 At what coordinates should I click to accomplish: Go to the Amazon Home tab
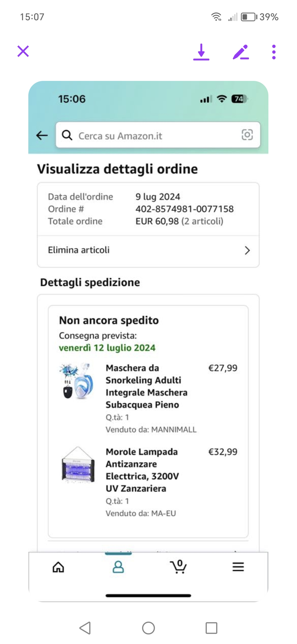tap(58, 567)
